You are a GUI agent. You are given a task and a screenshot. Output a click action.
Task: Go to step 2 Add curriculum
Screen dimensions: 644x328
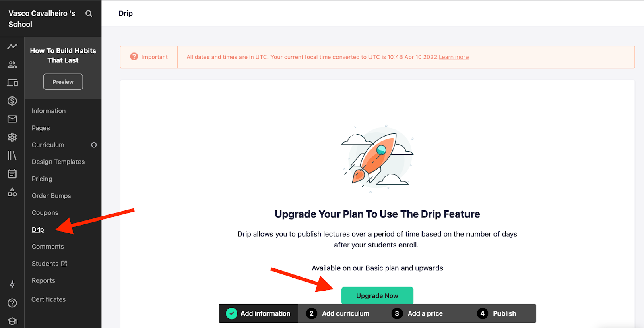tap(338, 313)
